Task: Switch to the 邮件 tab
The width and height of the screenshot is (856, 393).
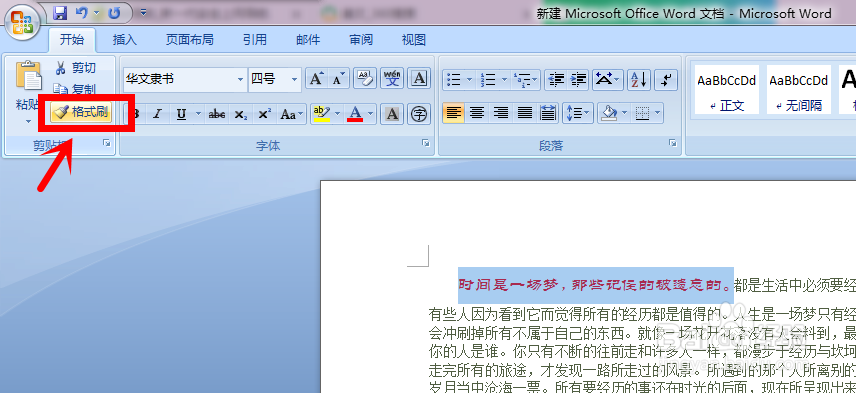Action: (308, 40)
